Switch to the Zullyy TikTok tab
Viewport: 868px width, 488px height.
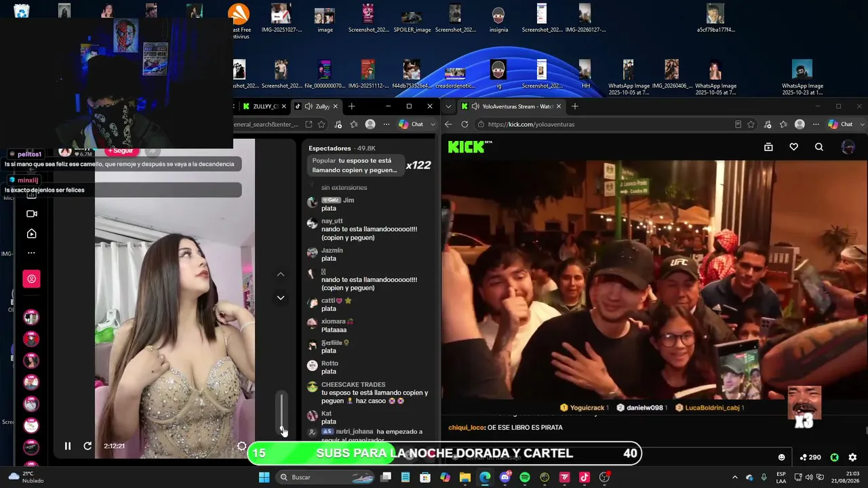pyautogui.click(x=317, y=106)
